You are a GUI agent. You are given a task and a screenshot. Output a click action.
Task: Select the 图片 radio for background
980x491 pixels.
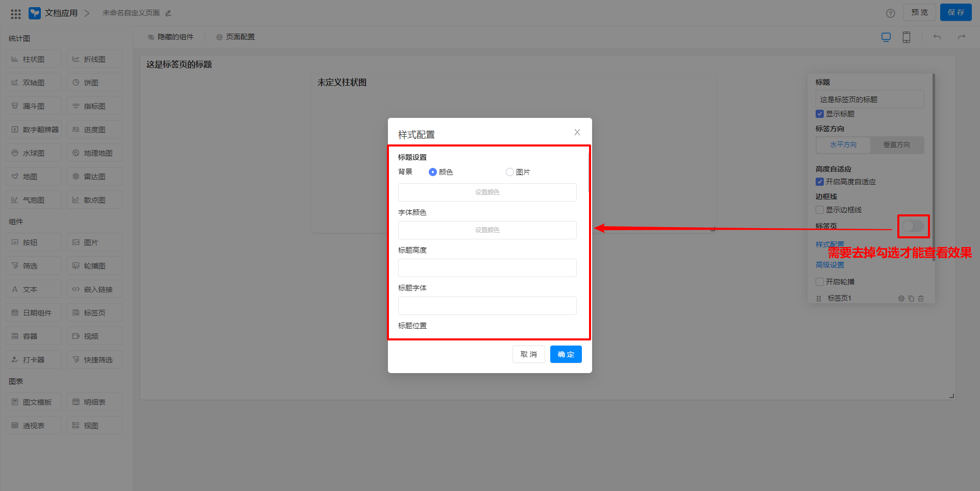tap(509, 172)
